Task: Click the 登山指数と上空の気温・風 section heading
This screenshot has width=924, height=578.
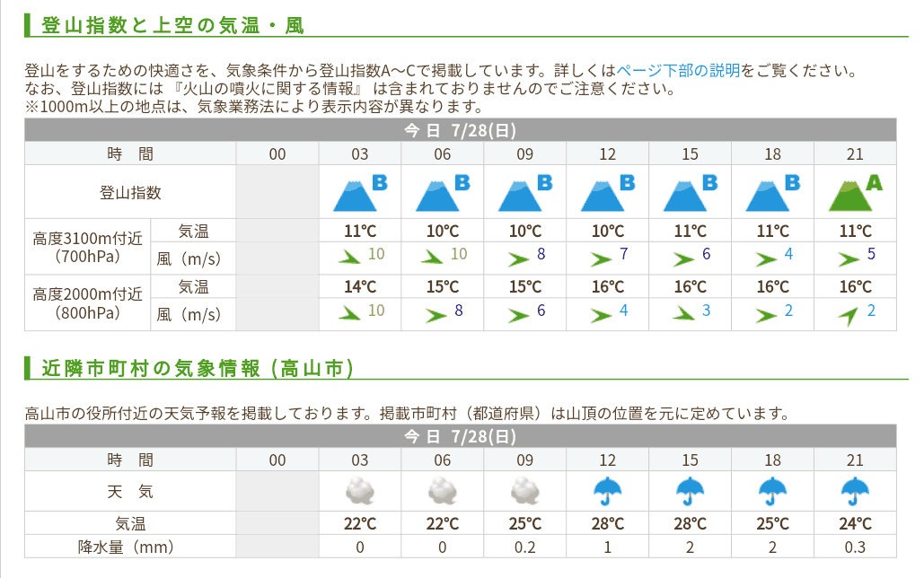Action: tap(172, 25)
